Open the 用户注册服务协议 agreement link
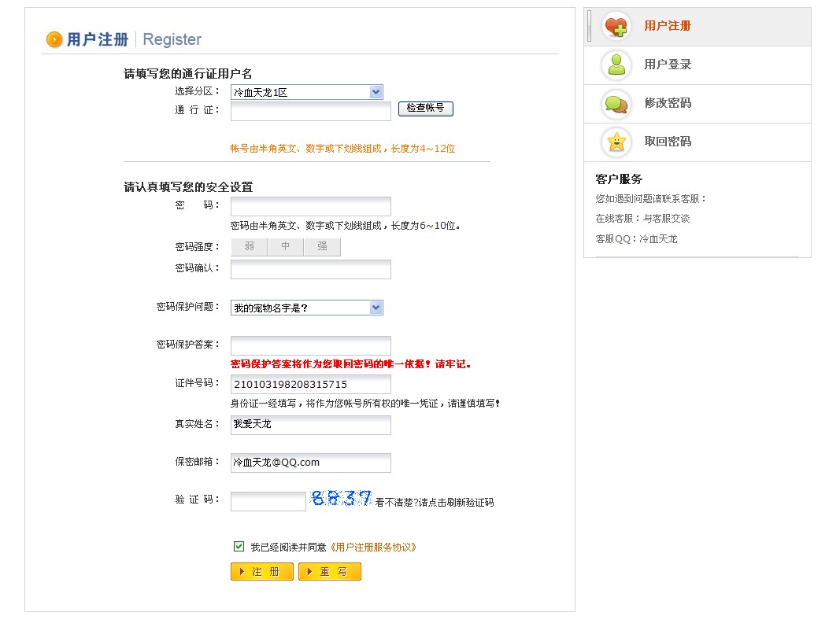Screen dimensions: 840x627 coord(372,544)
